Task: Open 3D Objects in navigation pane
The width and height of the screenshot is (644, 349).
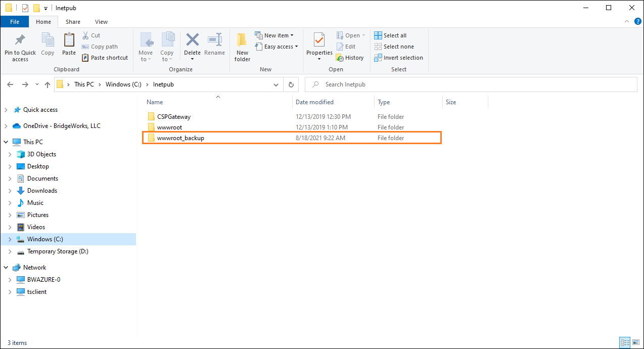Action: 41,154
